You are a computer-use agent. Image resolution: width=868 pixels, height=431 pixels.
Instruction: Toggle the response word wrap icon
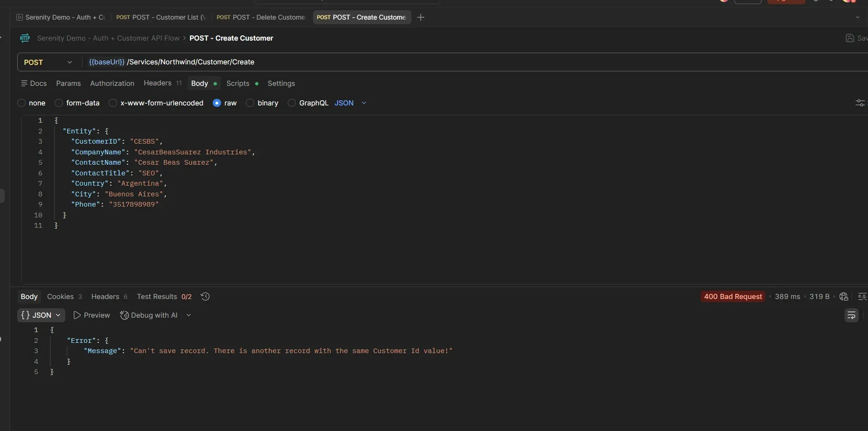[851, 315]
